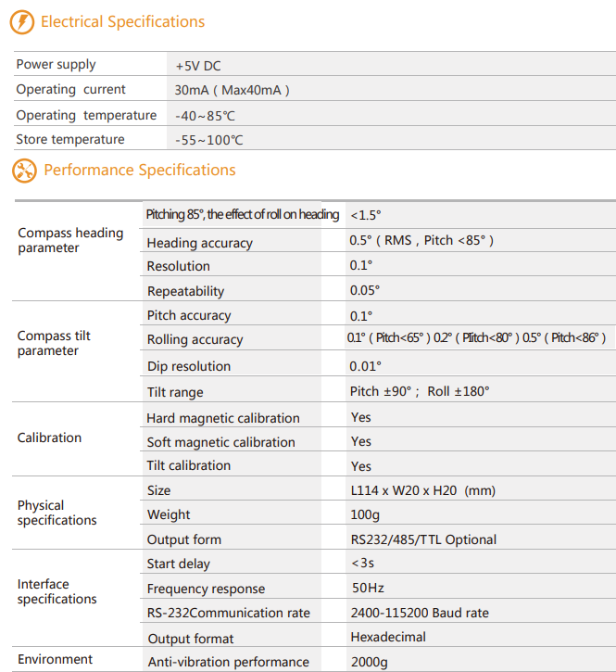Click the Hard magnetic calibration label
The width and height of the screenshot is (616, 672).
[223, 418]
